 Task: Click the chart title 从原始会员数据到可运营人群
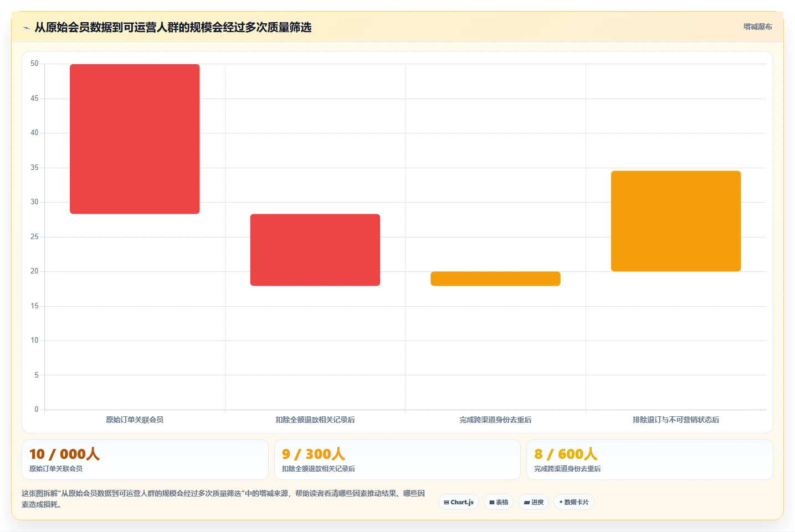173,27
